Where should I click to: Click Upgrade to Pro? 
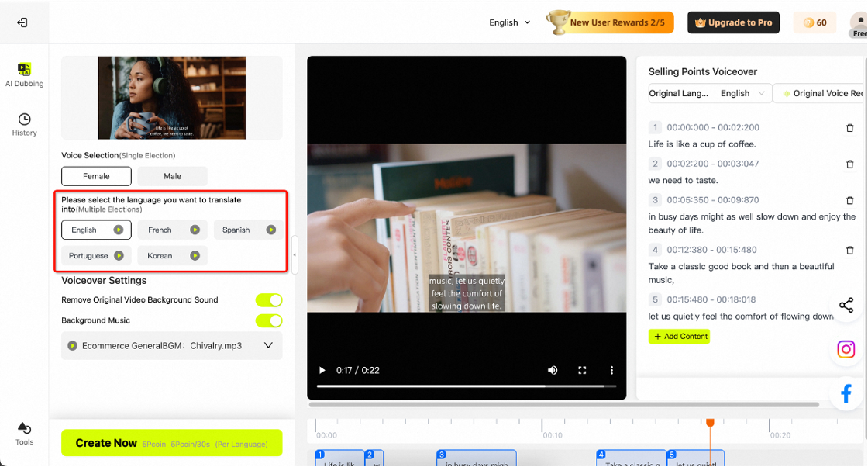pyautogui.click(x=735, y=22)
